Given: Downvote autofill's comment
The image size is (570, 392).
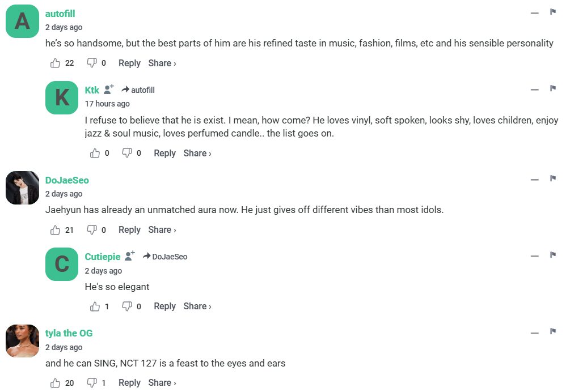Looking at the screenshot, I should click(91, 63).
